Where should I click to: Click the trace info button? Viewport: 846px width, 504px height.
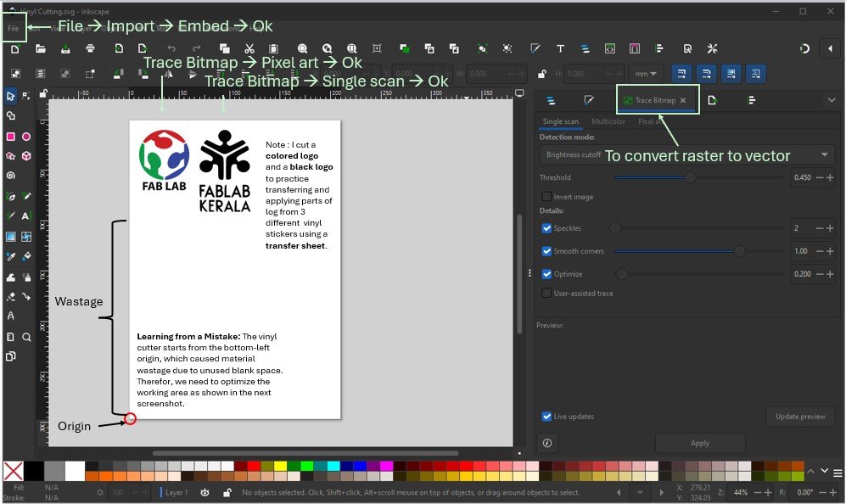(547, 443)
